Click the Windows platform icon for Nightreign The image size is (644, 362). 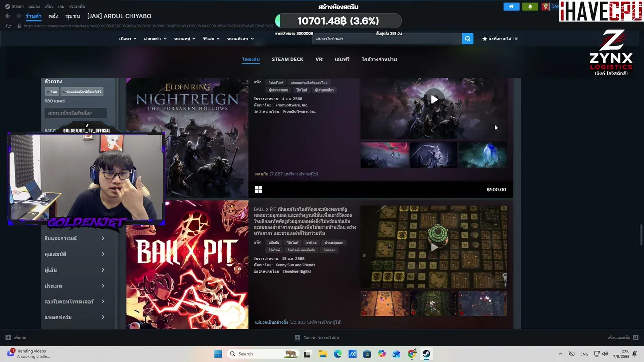(258, 190)
